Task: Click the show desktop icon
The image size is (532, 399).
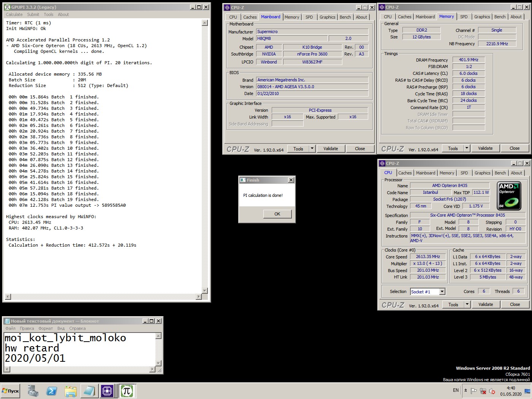Action: [x=528, y=391]
